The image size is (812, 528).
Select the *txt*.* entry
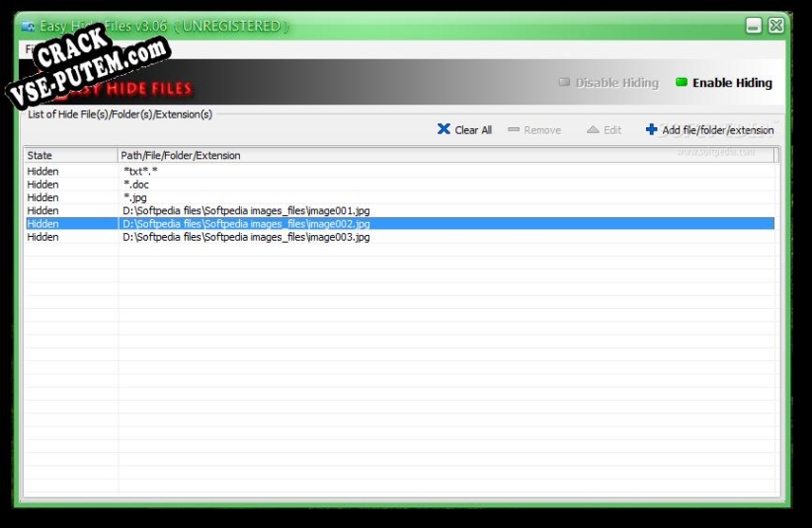pyautogui.click(x=140, y=171)
